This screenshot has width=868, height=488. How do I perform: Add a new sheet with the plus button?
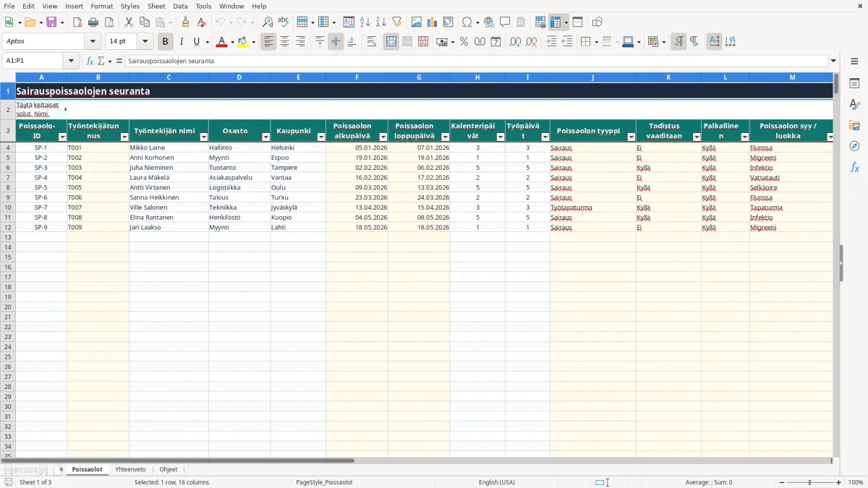point(61,469)
